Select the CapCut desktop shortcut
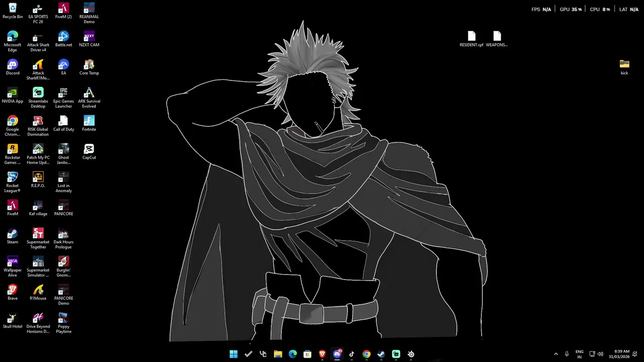 [89, 152]
